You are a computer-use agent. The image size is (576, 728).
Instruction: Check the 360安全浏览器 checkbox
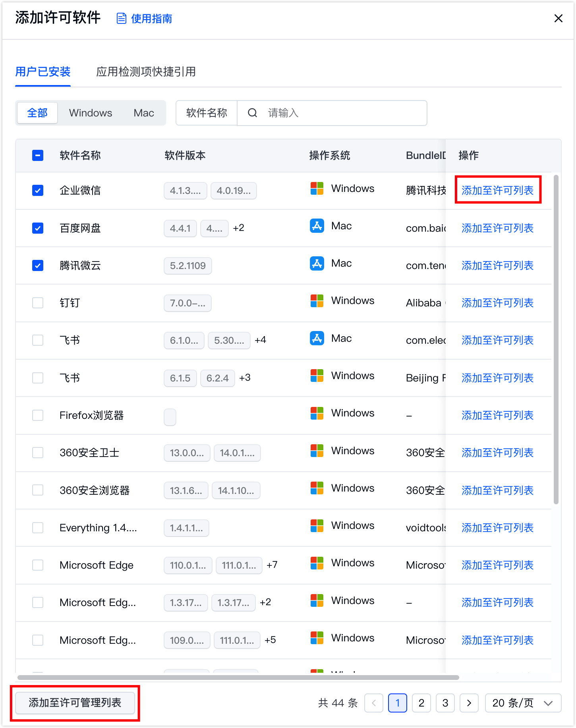[x=38, y=490]
